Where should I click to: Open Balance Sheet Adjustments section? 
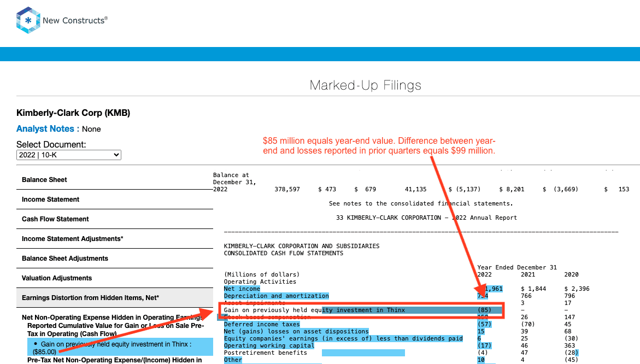pos(65,259)
